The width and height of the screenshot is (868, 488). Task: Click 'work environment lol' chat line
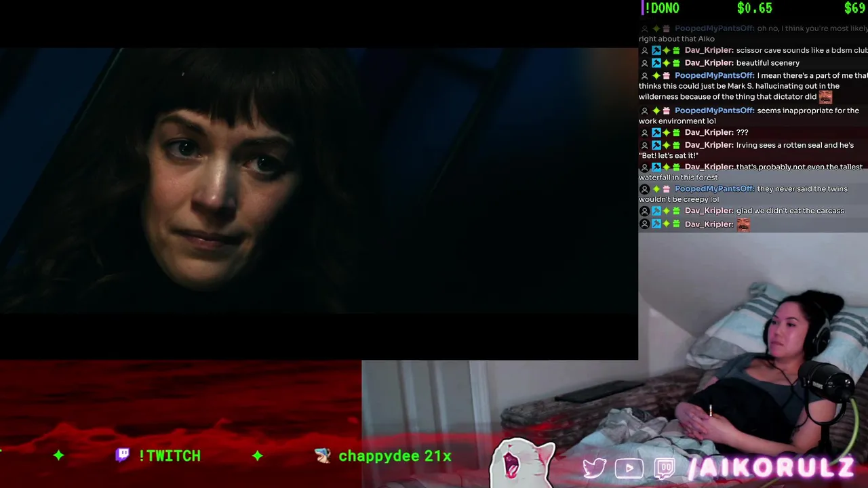[677, 121]
